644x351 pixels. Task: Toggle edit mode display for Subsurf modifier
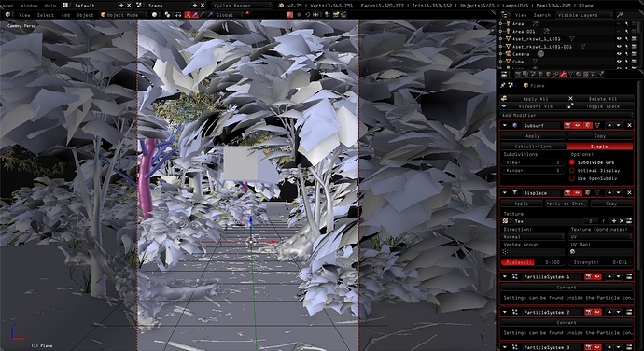coord(587,125)
